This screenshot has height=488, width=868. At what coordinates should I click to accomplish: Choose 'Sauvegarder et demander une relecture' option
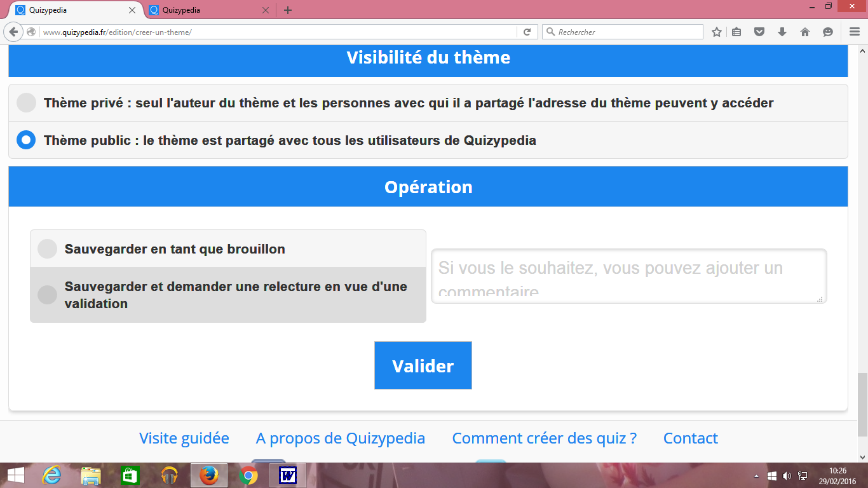[x=48, y=295]
